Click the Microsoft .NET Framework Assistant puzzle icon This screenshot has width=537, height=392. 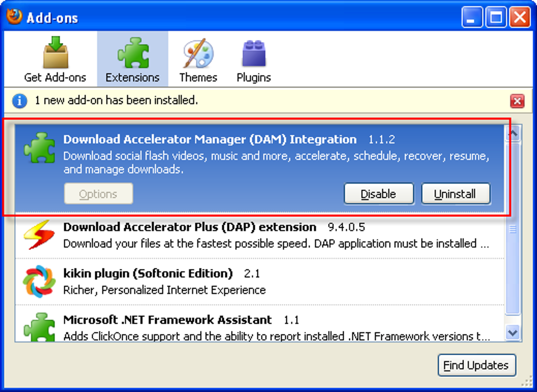[x=39, y=327]
